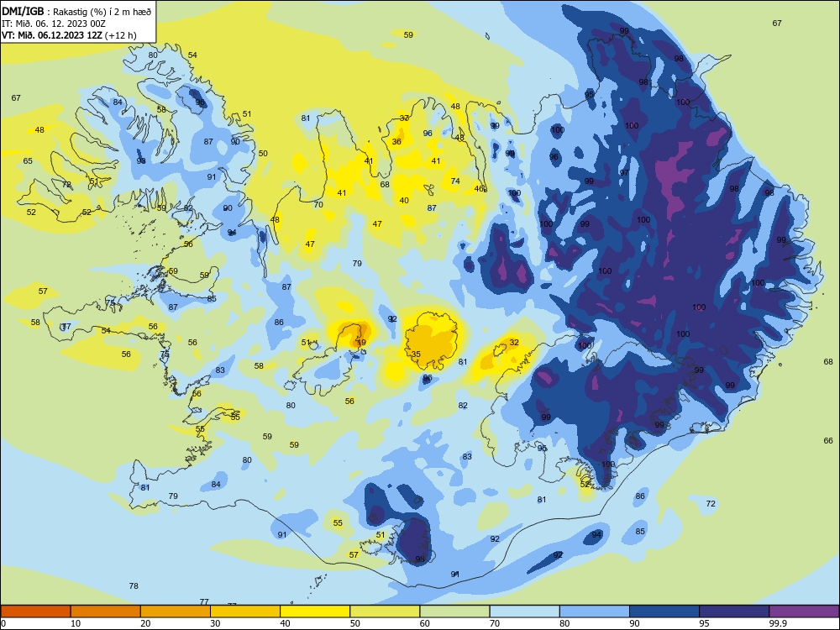Image resolution: width=840 pixels, height=630 pixels.
Task: Click the '30' legend tick label
Action: 215,623
